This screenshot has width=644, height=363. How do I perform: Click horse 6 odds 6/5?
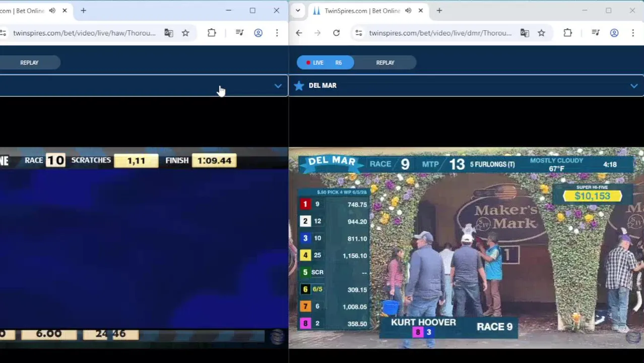tap(317, 289)
